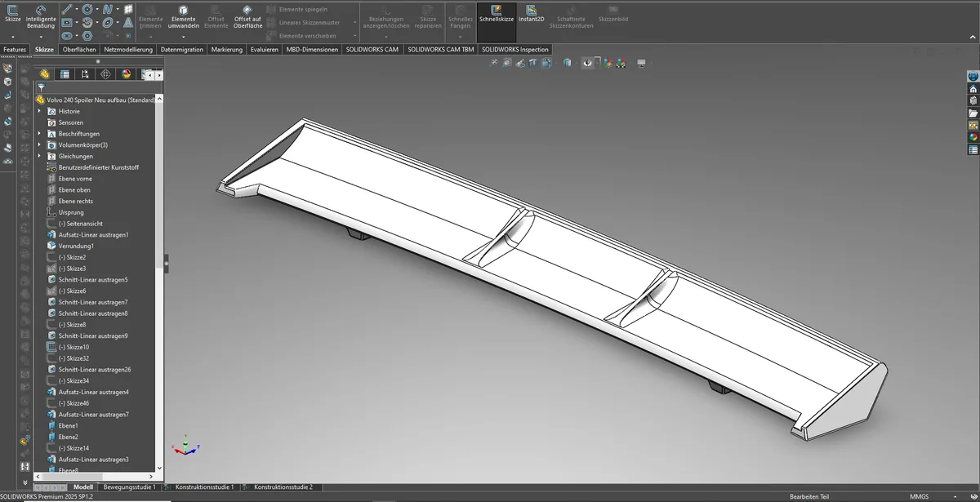
Task: Select Ursprung in feature tree
Action: coord(71,212)
